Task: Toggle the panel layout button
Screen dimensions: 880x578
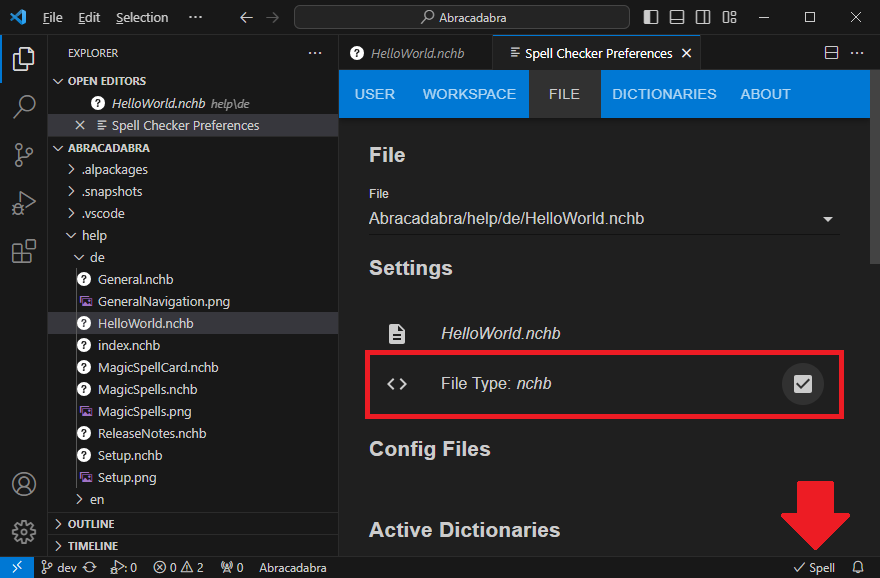Action: 677,17
